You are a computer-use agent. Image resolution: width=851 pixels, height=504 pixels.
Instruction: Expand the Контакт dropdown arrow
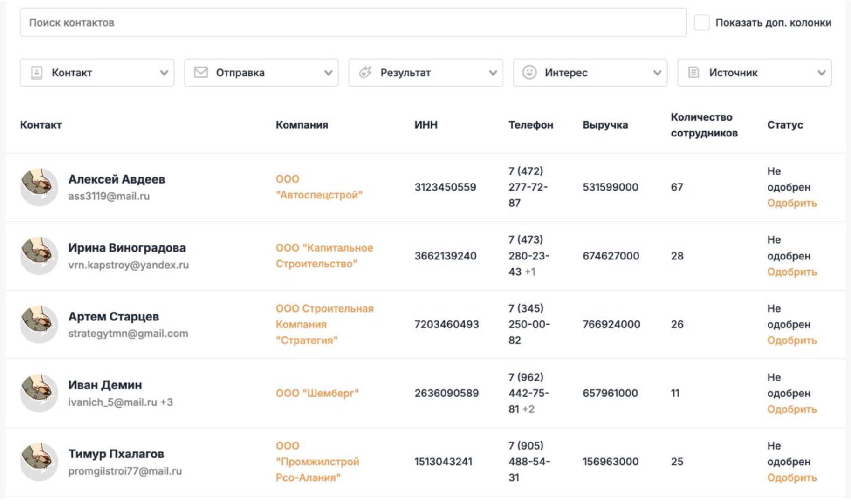[164, 73]
